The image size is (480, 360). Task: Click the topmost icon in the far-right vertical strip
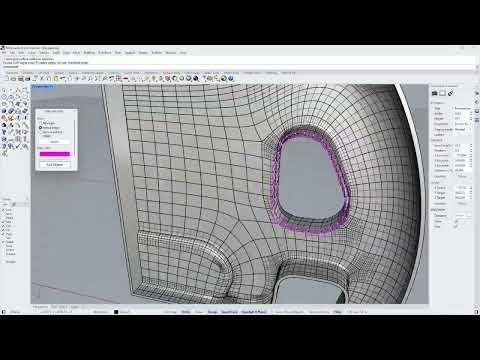(x=477, y=93)
